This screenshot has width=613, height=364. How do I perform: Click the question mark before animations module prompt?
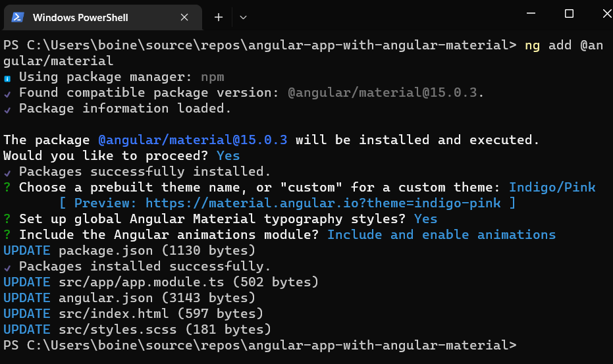(x=7, y=234)
